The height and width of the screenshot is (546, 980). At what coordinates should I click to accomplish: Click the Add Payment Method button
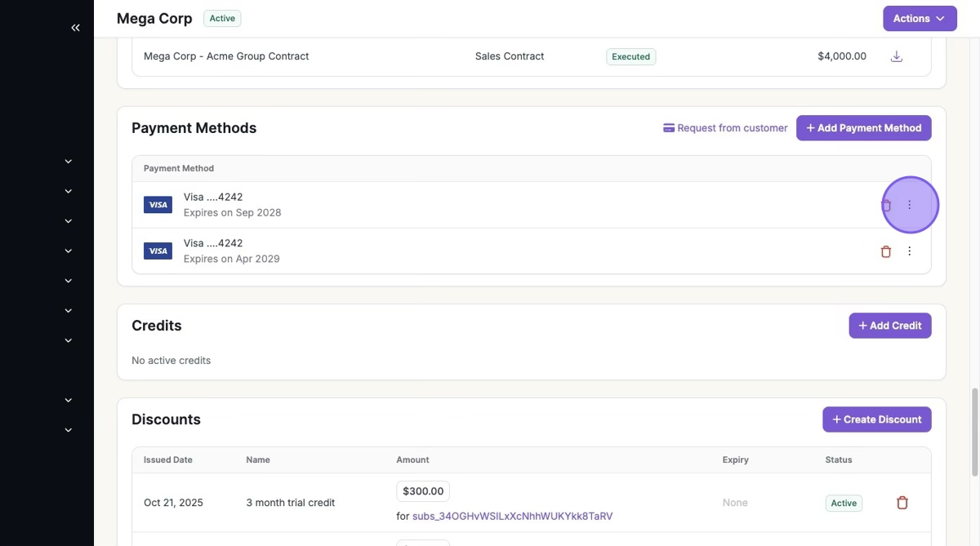pyautogui.click(x=864, y=128)
